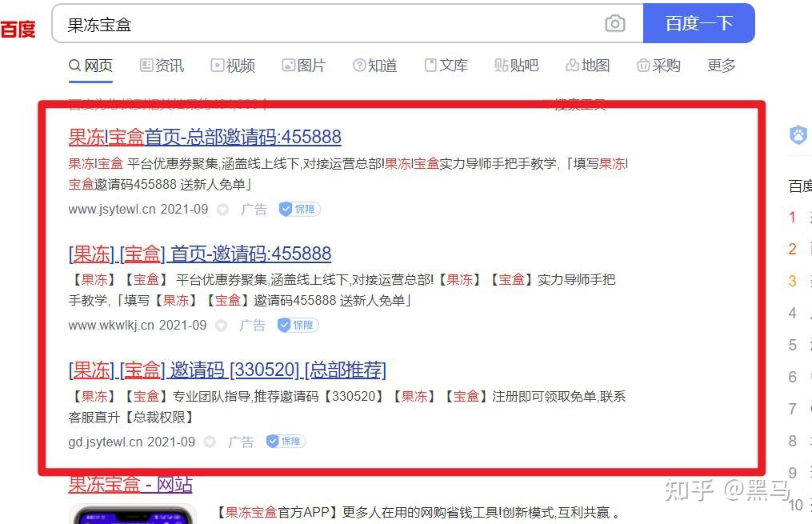Click 保障 shield badge for www.jsytewl.cn
Image resolution: width=812 pixels, height=524 pixels.
pos(300,209)
